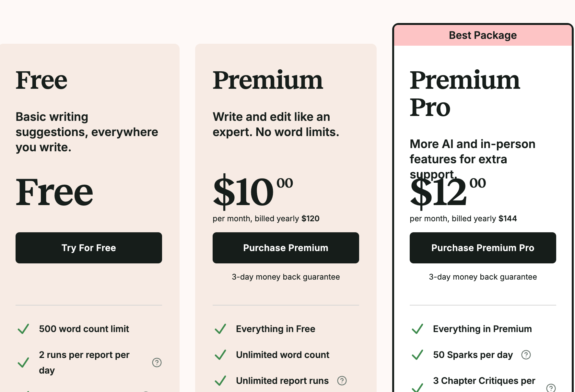The image size is (575, 392).
Task: Click the Best Package banner
Action: pyautogui.click(x=483, y=35)
